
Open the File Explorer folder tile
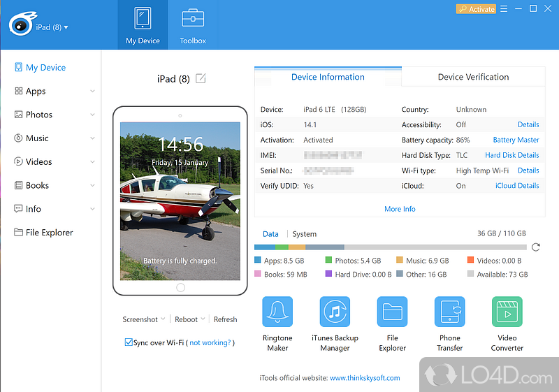[392, 312]
